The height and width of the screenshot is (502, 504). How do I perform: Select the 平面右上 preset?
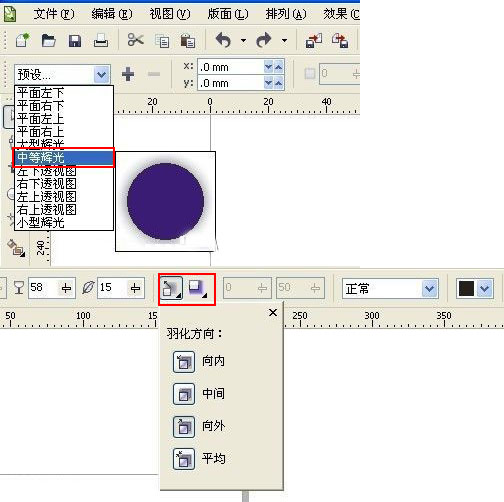[64, 132]
